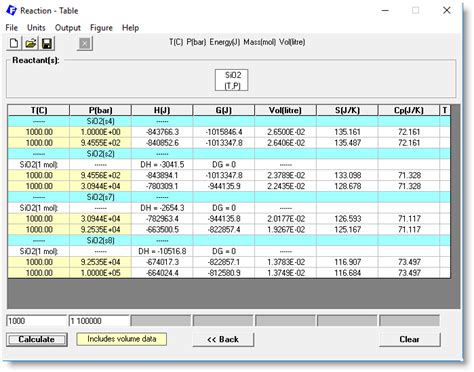Select the SiO2(s4) phase header row
The width and height of the screenshot is (474, 372).
pos(229,121)
